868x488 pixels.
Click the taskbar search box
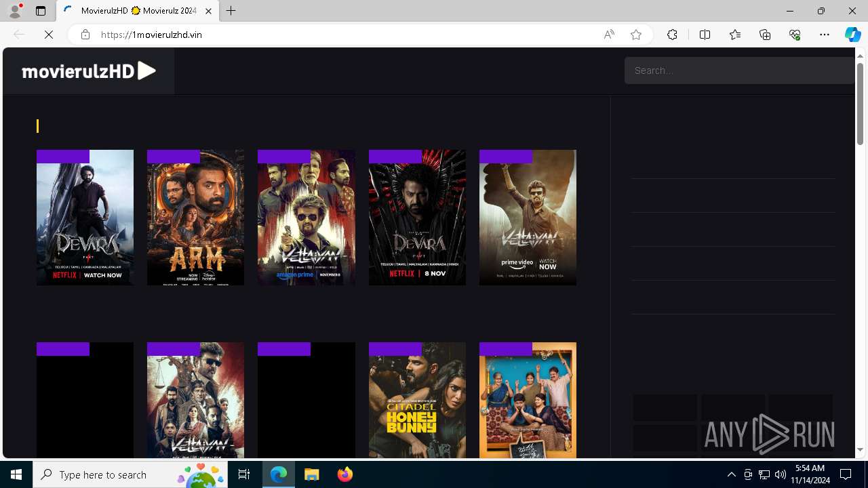click(130, 474)
